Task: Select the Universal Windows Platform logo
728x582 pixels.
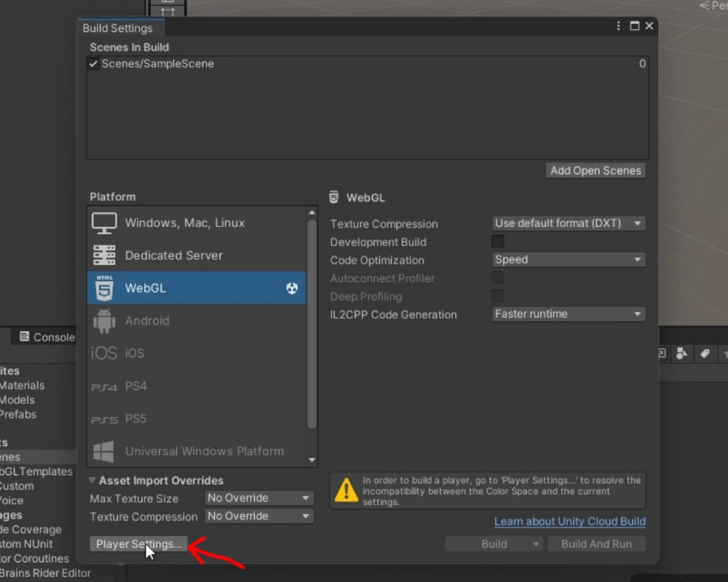Action: coord(103,451)
